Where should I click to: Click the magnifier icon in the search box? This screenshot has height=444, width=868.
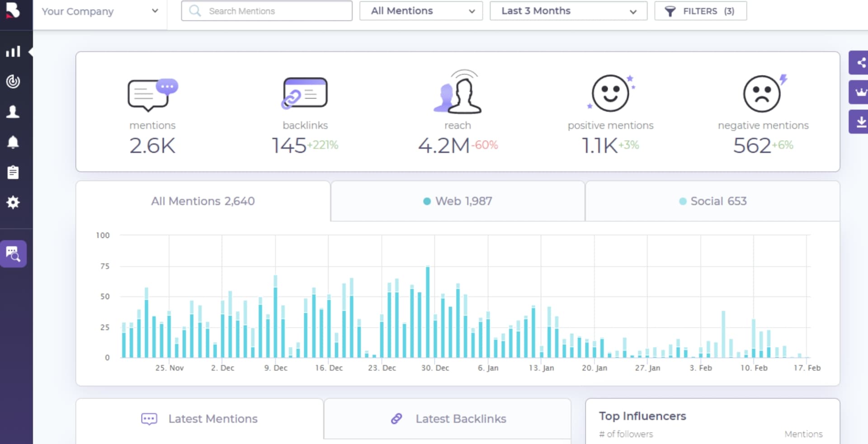tap(195, 11)
